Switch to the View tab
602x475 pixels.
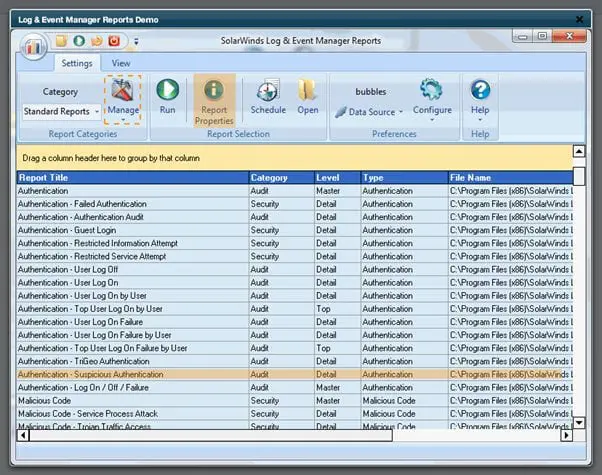(x=121, y=63)
